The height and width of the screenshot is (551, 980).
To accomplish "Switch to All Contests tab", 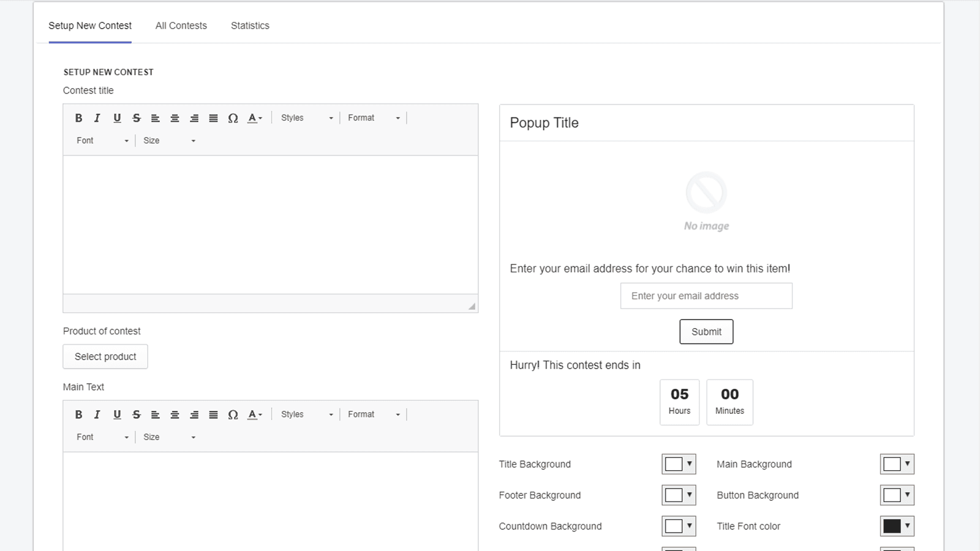I will (x=181, y=26).
